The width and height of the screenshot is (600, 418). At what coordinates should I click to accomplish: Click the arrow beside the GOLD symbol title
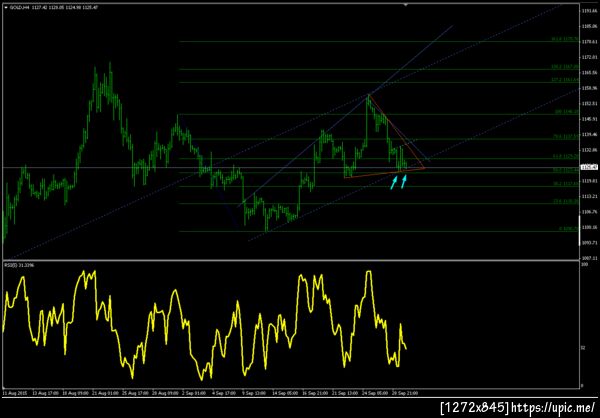pyautogui.click(x=5, y=7)
